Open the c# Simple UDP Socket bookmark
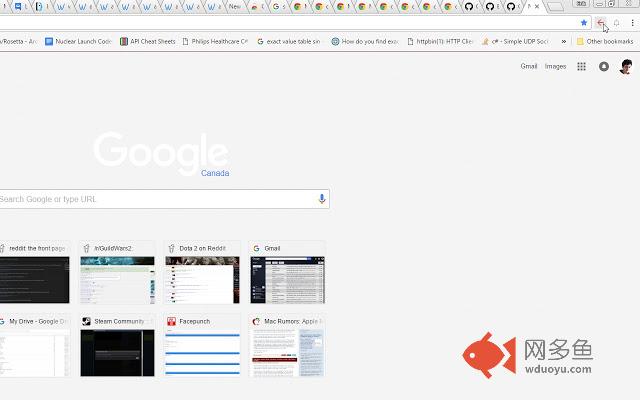The height and width of the screenshot is (400, 640). click(515, 41)
